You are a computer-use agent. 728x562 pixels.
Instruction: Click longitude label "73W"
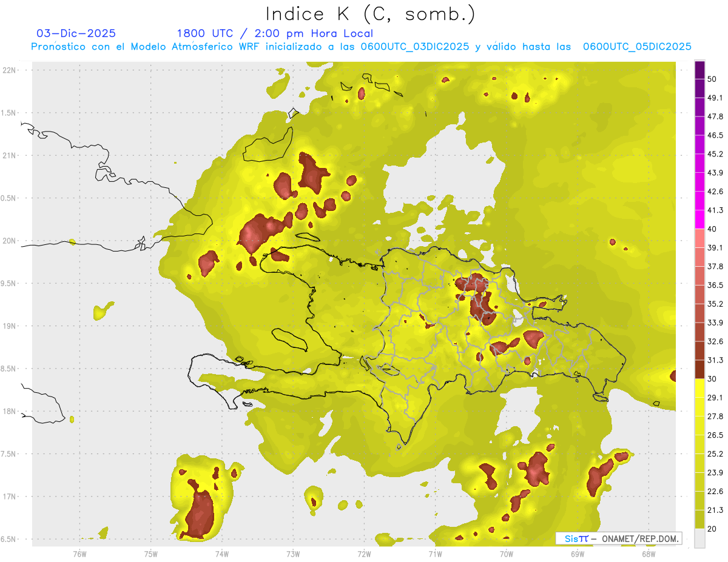tap(293, 554)
